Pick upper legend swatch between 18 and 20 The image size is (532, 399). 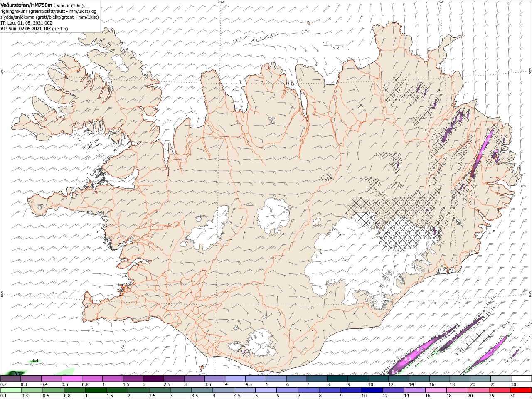[460, 379]
